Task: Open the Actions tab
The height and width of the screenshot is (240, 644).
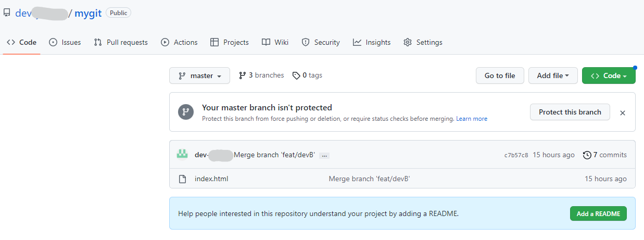Action: 179,42
